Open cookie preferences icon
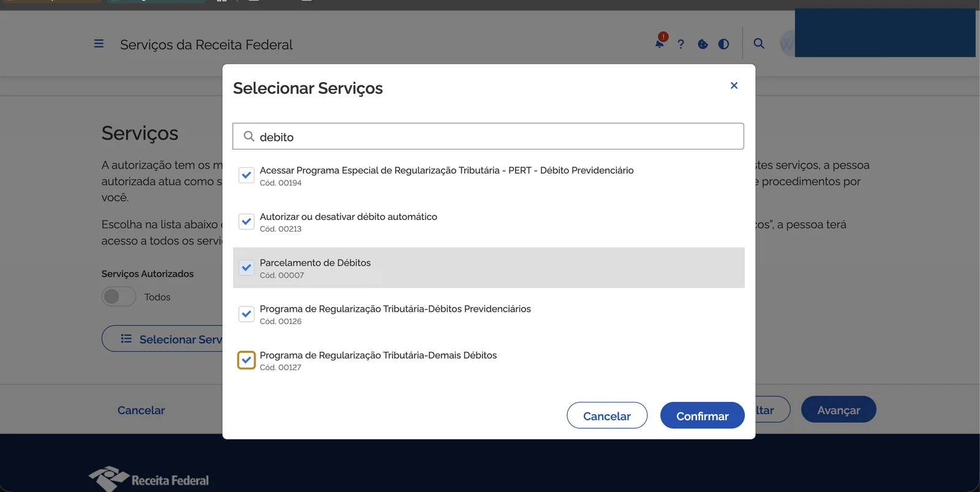Screen dimensions: 980x492 pos(703,44)
